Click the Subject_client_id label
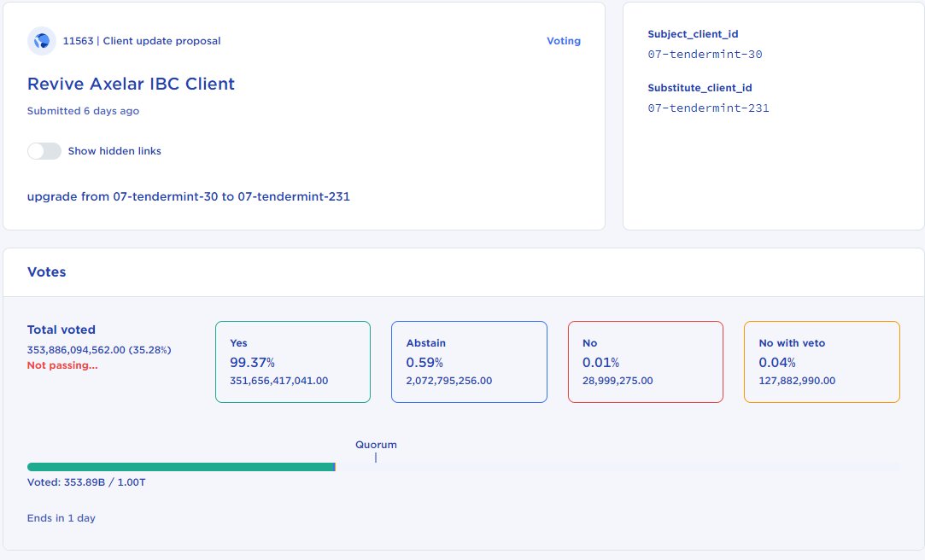Viewport: 925px width, 560px height. (694, 34)
